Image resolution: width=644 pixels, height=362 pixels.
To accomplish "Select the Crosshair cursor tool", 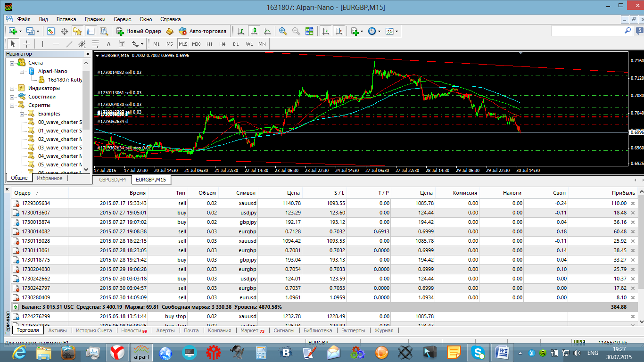I will coord(27,44).
